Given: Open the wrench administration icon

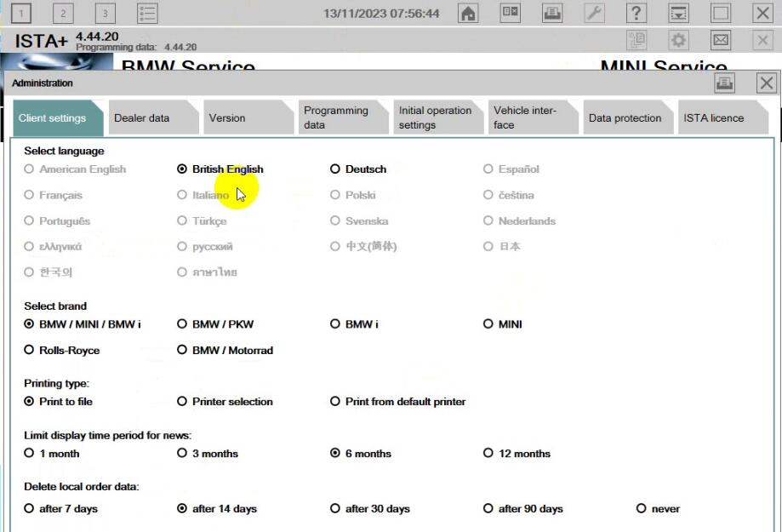Looking at the screenshot, I should click(x=594, y=13).
